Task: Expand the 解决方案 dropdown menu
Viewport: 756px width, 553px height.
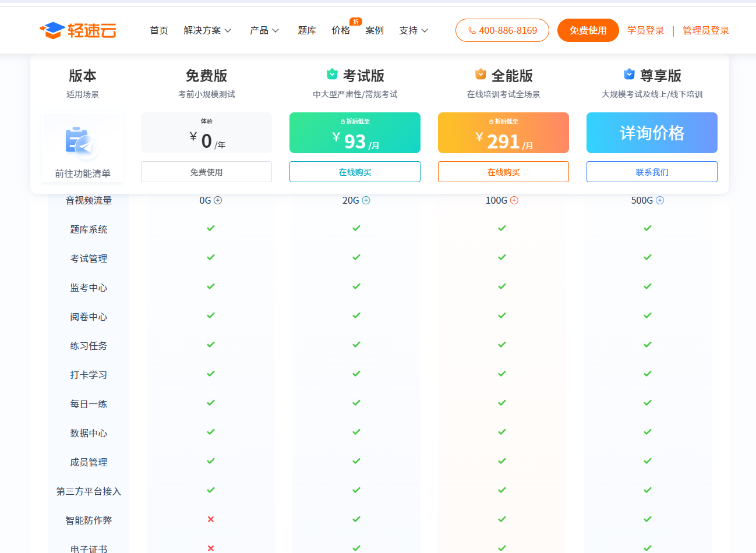Action: [207, 30]
